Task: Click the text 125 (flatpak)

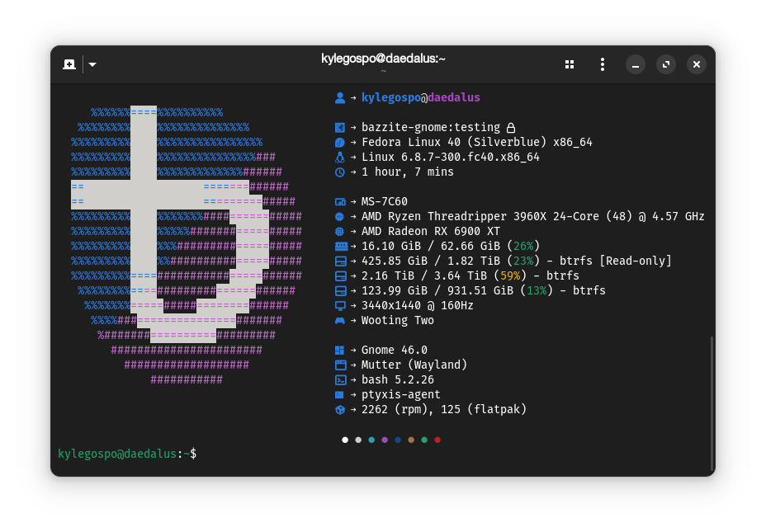Action: click(484, 409)
